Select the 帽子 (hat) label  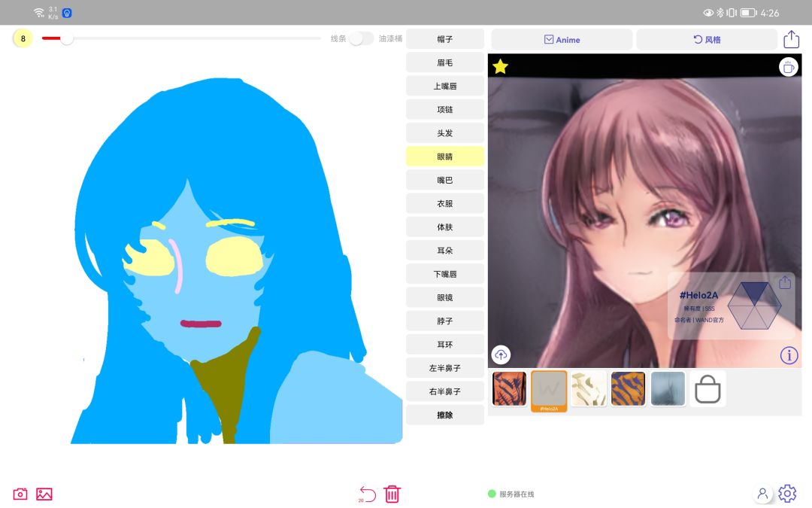[x=445, y=39]
